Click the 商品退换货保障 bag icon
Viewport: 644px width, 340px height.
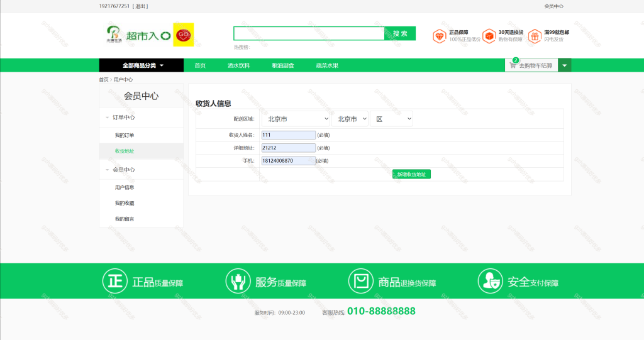[x=360, y=281]
